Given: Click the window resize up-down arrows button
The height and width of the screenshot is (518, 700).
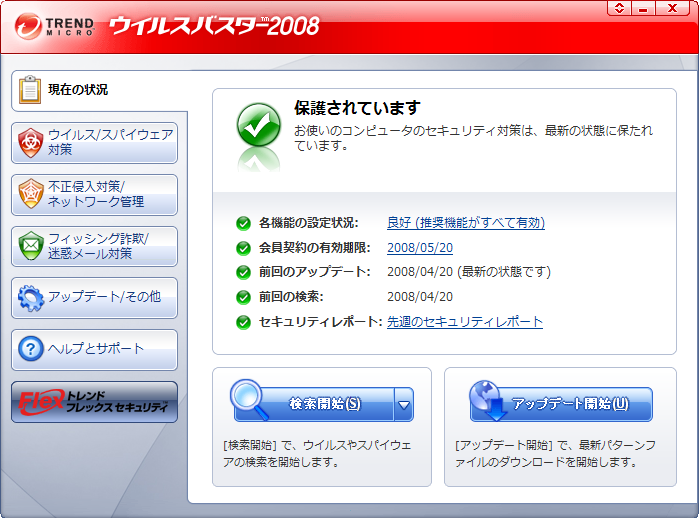Looking at the screenshot, I should tap(619, 8).
